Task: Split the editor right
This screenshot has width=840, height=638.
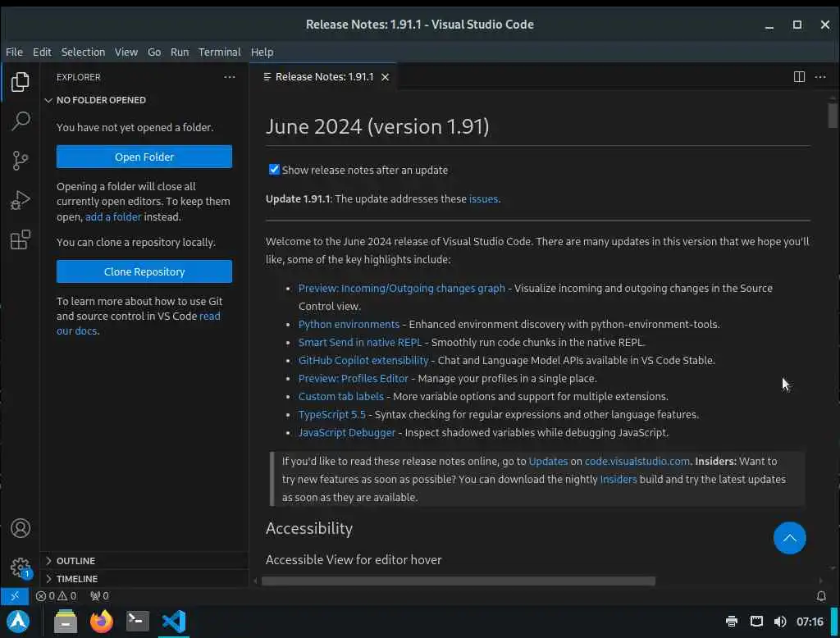Action: (x=799, y=76)
